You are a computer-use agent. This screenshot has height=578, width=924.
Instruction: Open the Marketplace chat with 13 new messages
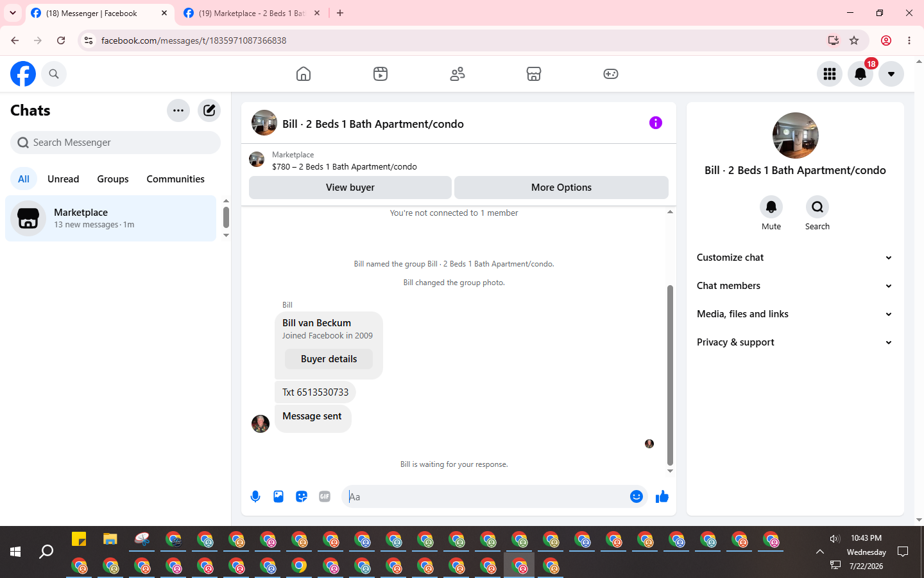[x=111, y=218]
